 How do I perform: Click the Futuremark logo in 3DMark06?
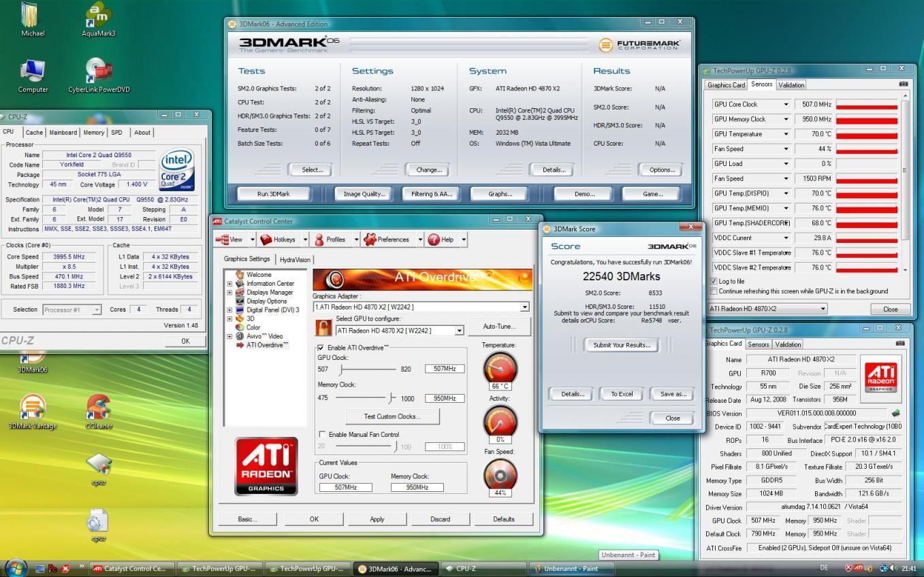click(639, 45)
